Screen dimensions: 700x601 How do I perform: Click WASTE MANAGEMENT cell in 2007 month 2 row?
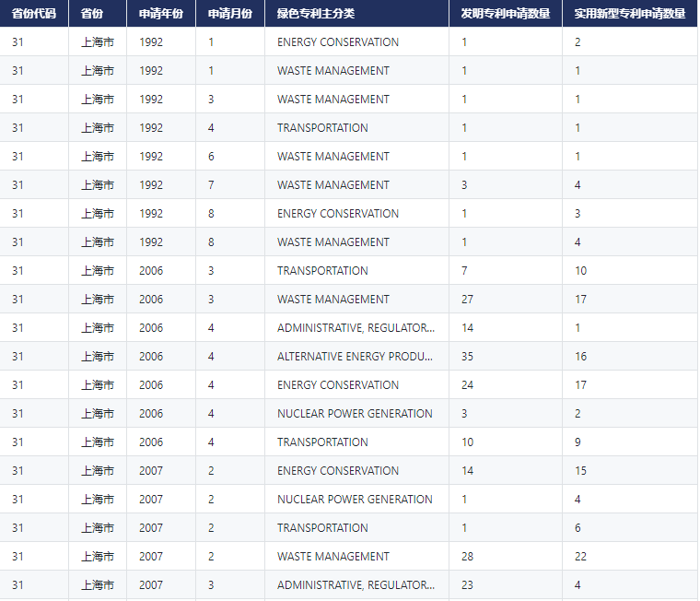356,557
